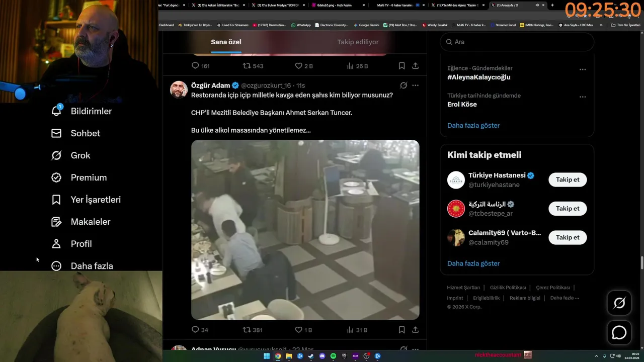This screenshot has width=644, height=362.
Task: Open Erol Köse trending topic
Action: (x=462, y=104)
